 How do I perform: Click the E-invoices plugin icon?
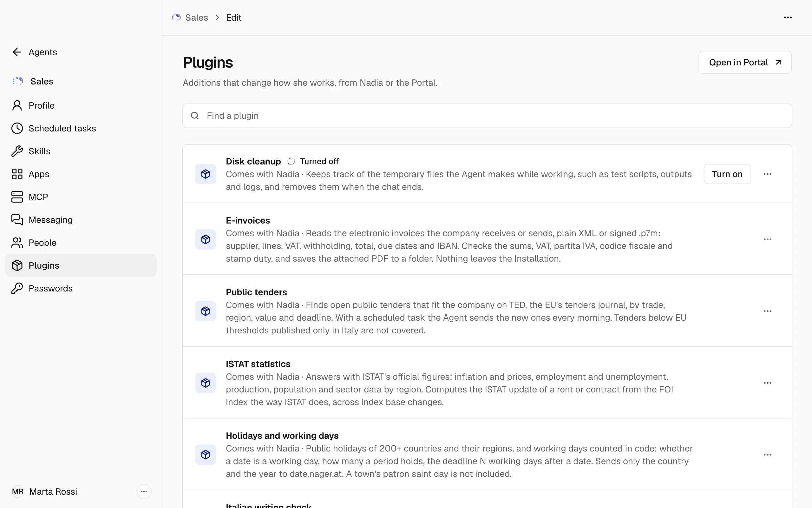(206, 239)
